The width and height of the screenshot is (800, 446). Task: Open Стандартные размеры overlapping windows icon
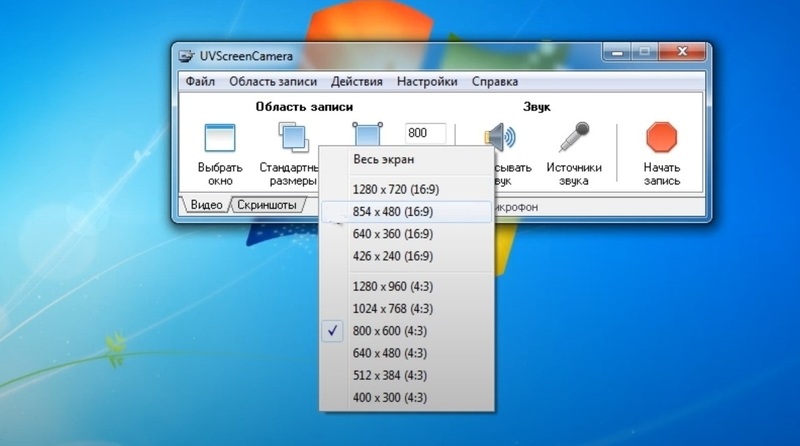293,137
